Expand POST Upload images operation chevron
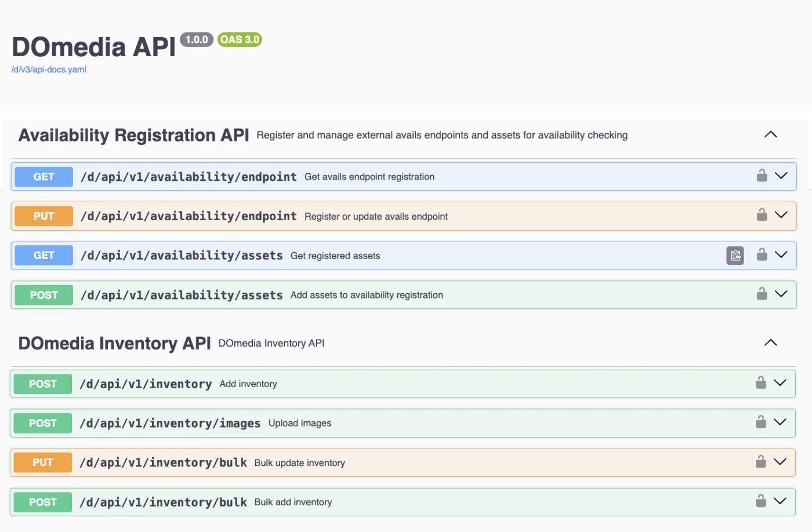 tap(780, 422)
